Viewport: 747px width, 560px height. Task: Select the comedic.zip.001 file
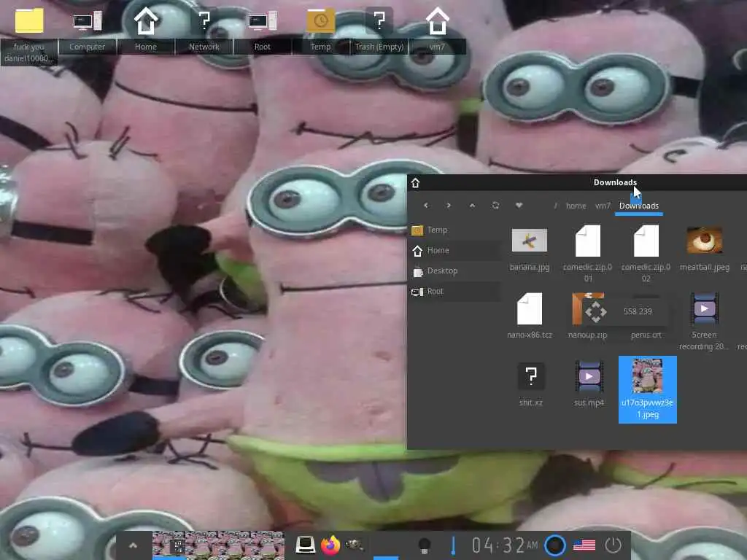coord(588,254)
